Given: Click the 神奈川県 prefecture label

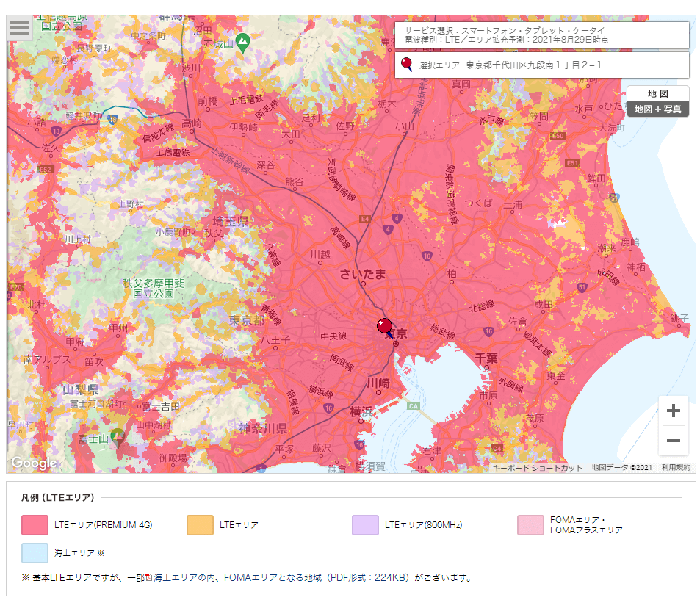Looking at the screenshot, I should (263, 428).
